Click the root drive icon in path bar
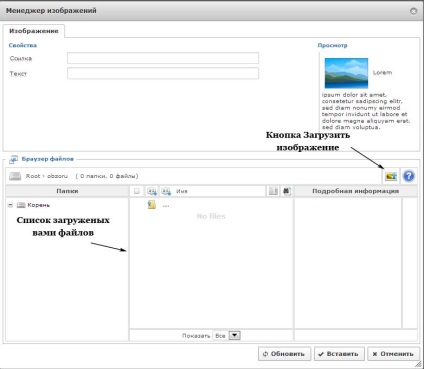 [15, 176]
